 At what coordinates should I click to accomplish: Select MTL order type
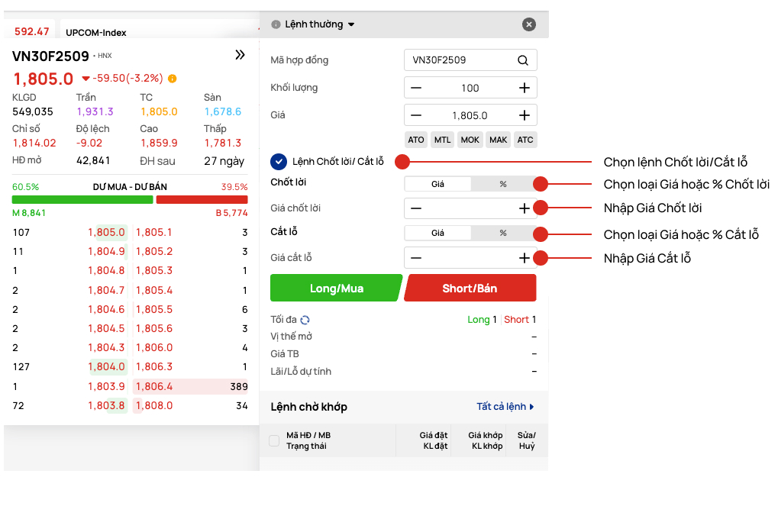443,140
